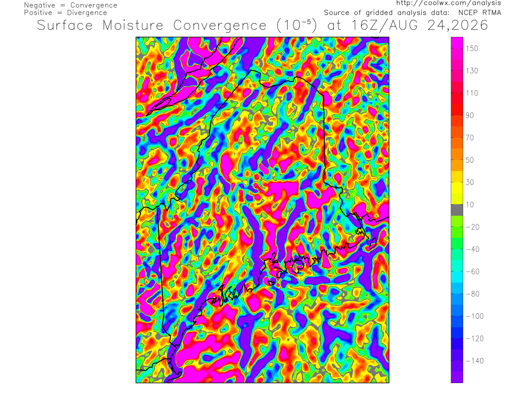Click the orange segment near label 70
525x420 pixels.
[457, 143]
